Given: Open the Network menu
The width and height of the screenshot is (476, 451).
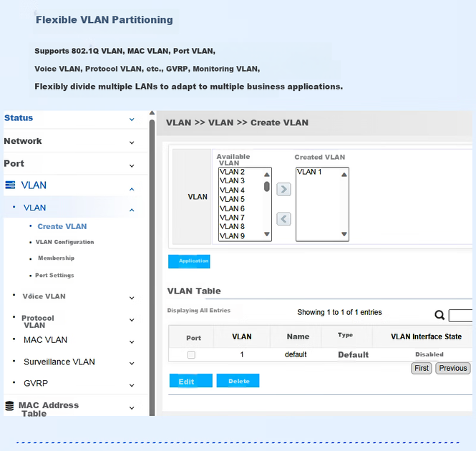Looking at the screenshot, I should [23, 141].
